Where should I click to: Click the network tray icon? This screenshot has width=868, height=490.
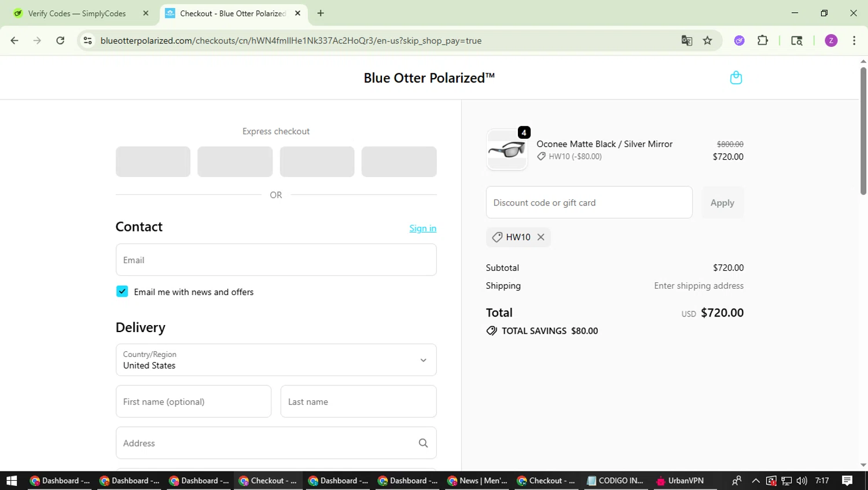tap(786, 481)
